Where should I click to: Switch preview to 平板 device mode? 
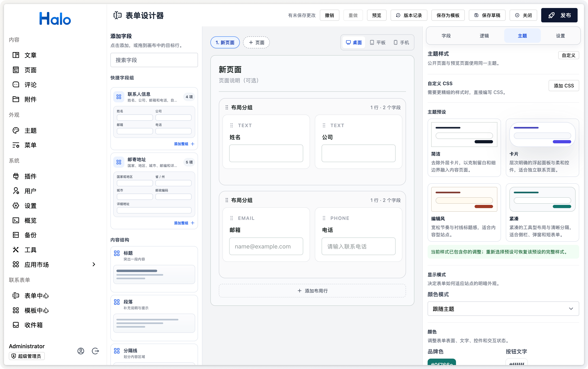click(x=378, y=42)
